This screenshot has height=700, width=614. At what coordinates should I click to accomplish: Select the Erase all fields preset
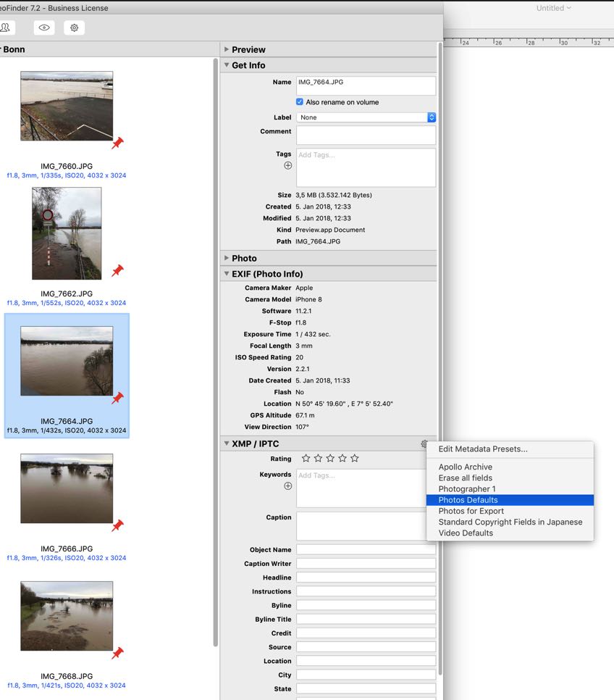click(510, 478)
